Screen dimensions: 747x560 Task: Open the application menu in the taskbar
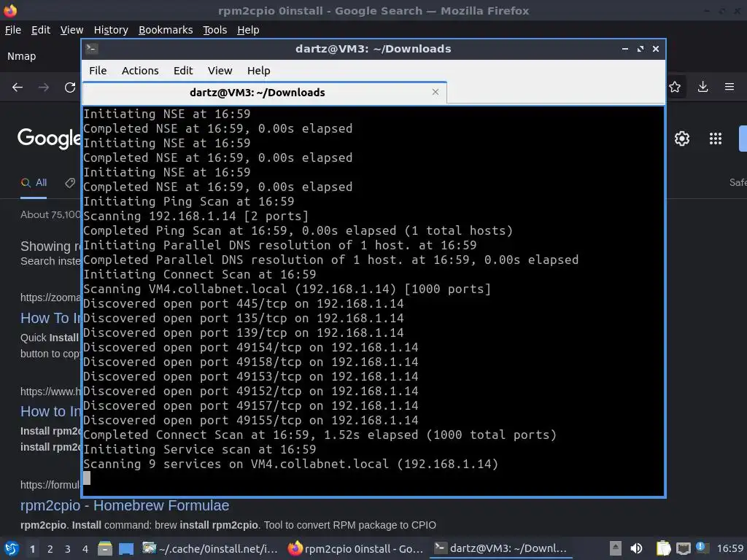pyautogui.click(x=12, y=548)
